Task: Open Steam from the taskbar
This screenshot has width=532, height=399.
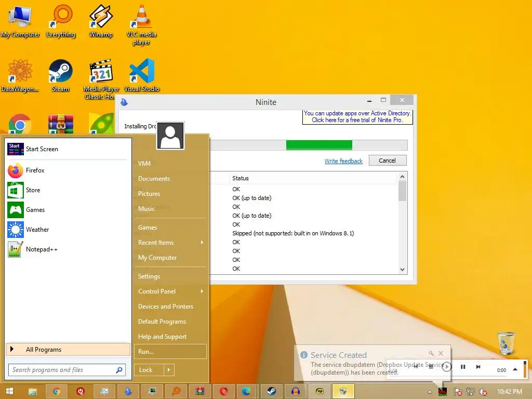Action: (271, 391)
